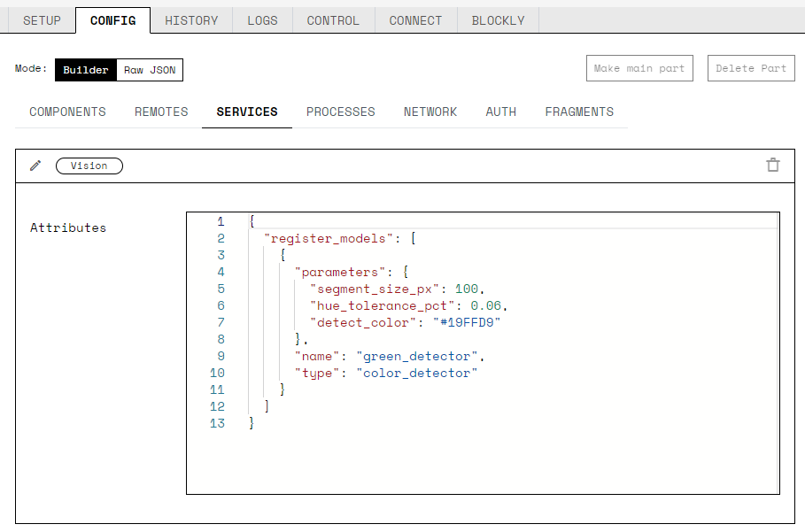Open the FRAGMENTS tab
The width and height of the screenshot is (805, 532).
579,112
